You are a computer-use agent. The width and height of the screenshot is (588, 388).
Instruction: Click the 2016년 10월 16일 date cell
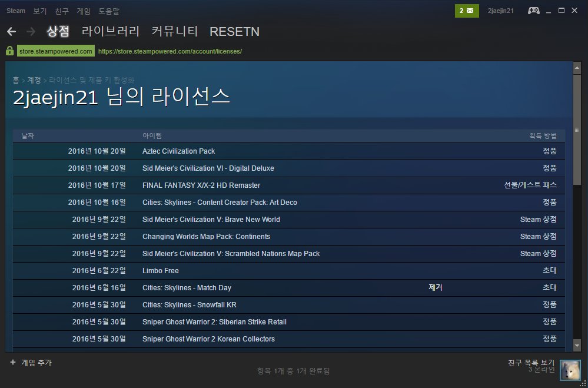click(97, 203)
